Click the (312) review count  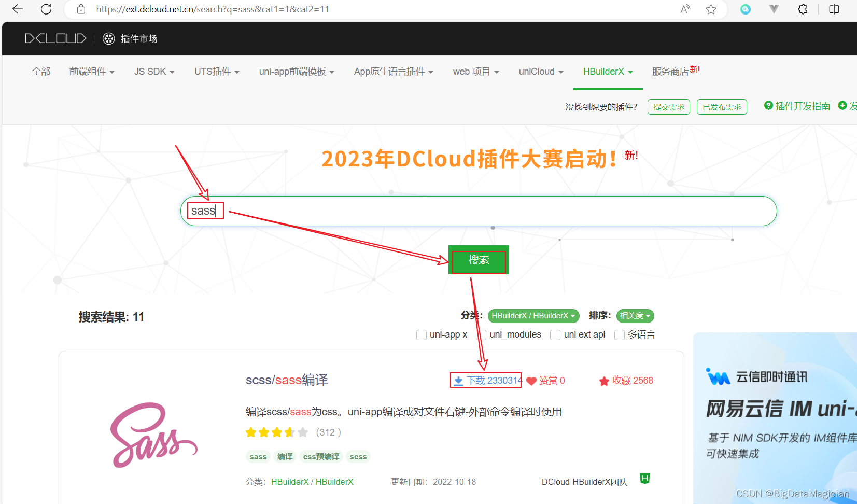329,432
